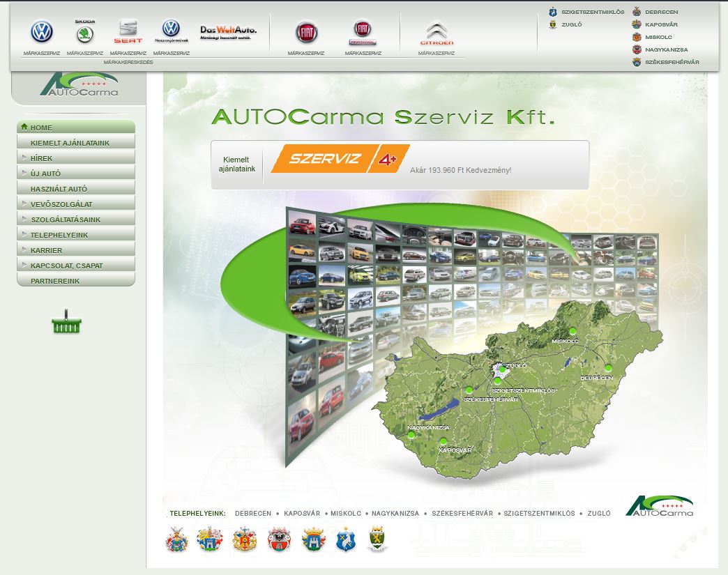This screenshot has height=575, width=728.
Task: Click the orange SZERVIZ 4+ banner
Action: (x=340, y=159)
